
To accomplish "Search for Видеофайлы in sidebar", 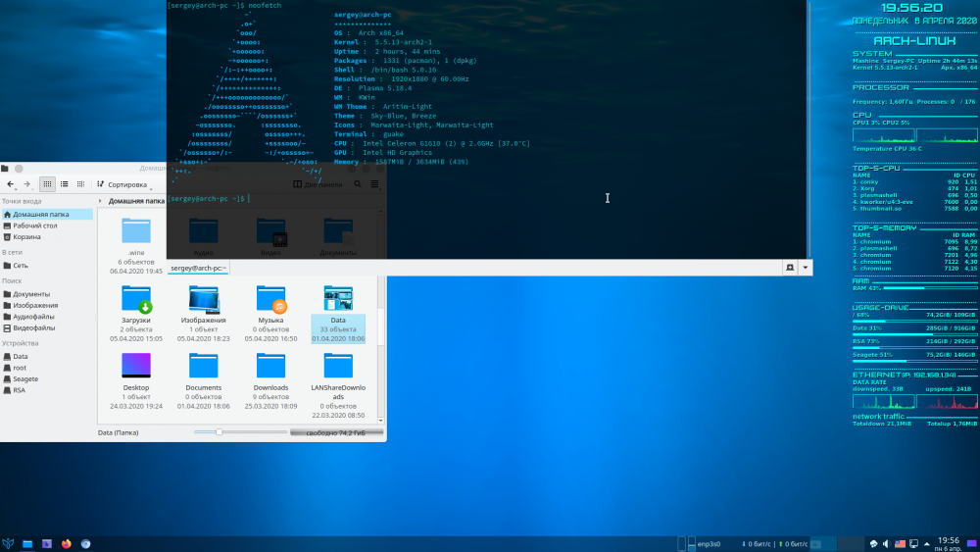I will (x=47, y=328).
